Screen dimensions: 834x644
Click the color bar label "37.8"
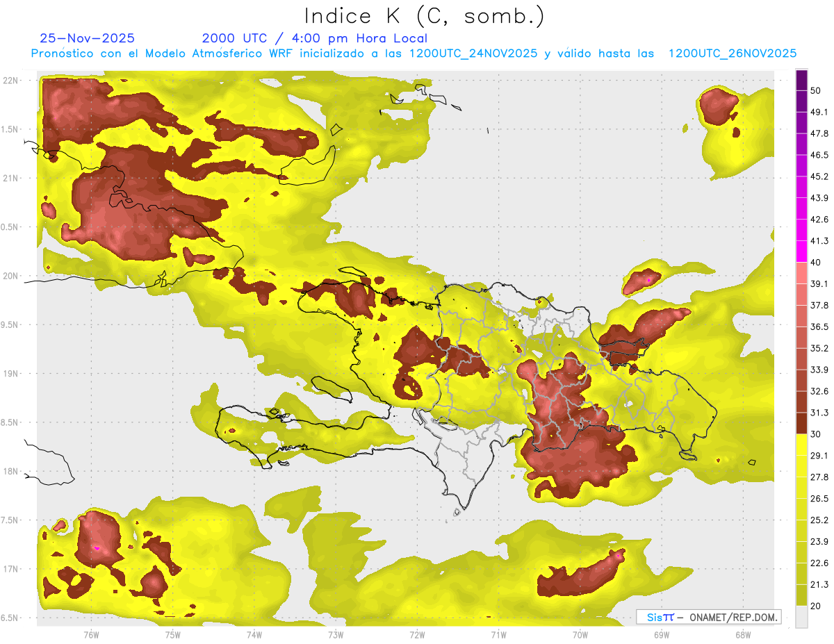point(819,305)
